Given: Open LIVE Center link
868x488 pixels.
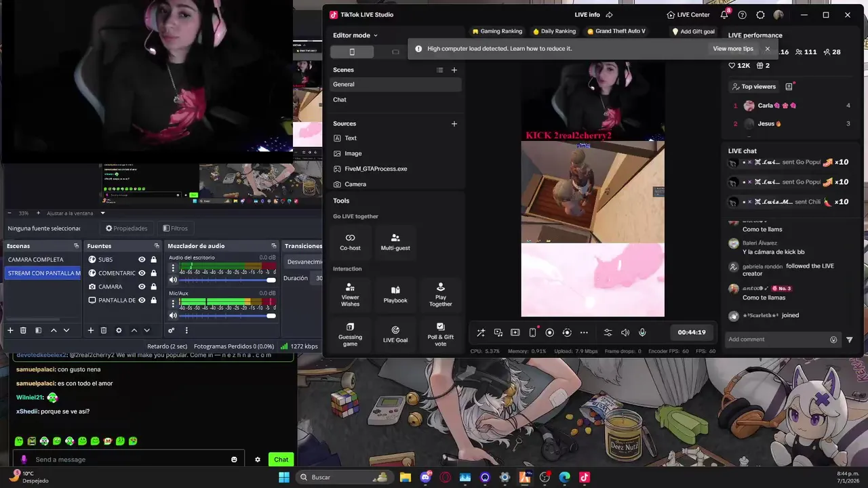Looking at the screenshot, I should (688, 15).
